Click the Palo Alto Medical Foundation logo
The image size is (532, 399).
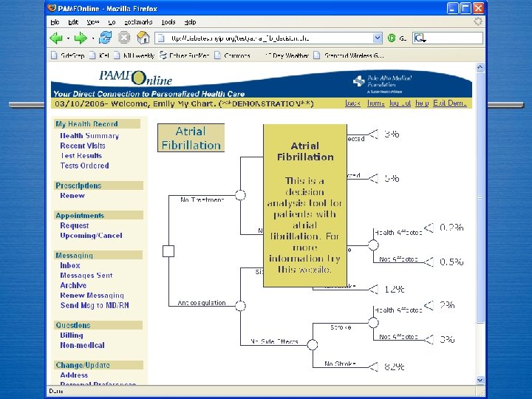(382, 83)
